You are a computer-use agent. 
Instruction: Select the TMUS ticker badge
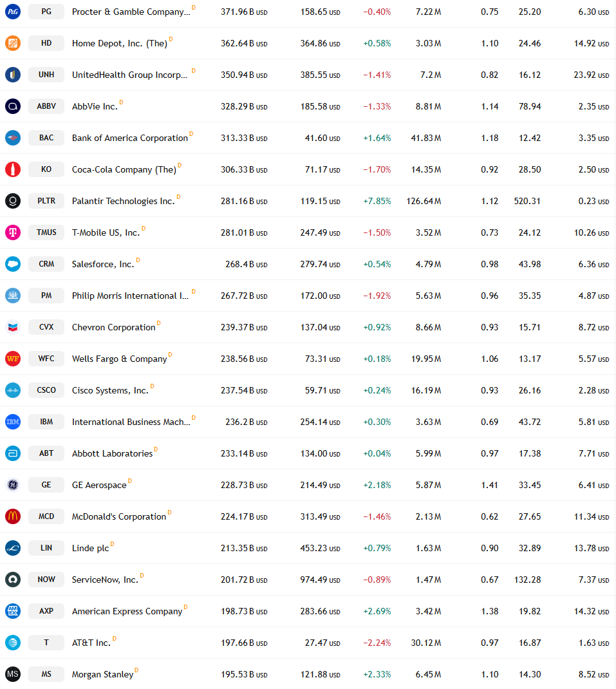[x=46, y=232]
